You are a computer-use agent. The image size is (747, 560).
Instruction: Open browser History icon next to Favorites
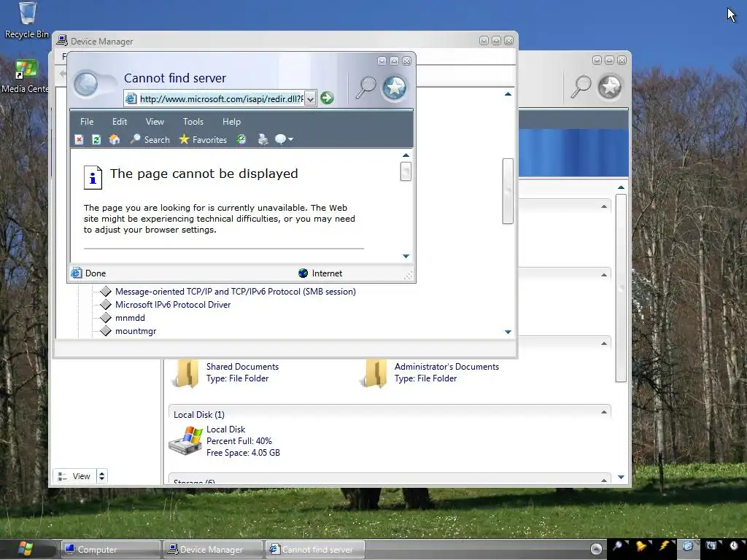tap(241, 139)
